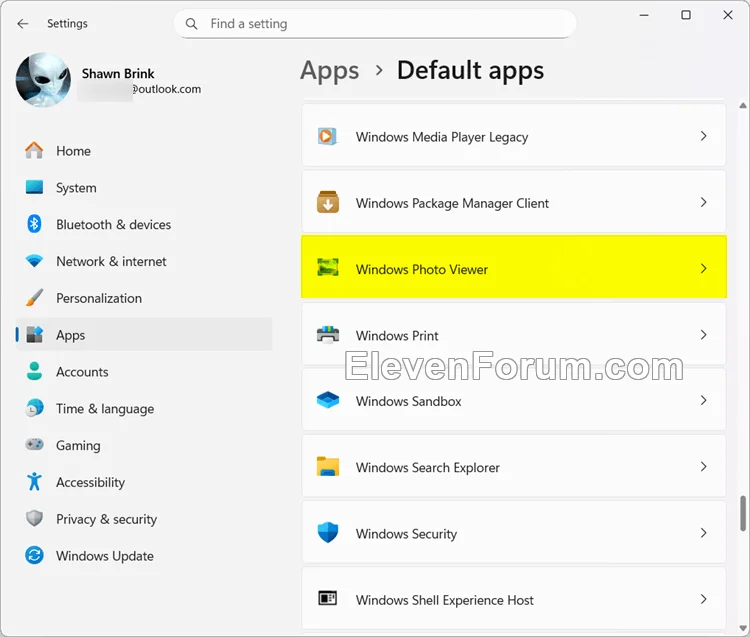The height and width of the screenshot is (637, 750).
Task: Click the Gaming controller icon
Action: [x=34, y=444]
